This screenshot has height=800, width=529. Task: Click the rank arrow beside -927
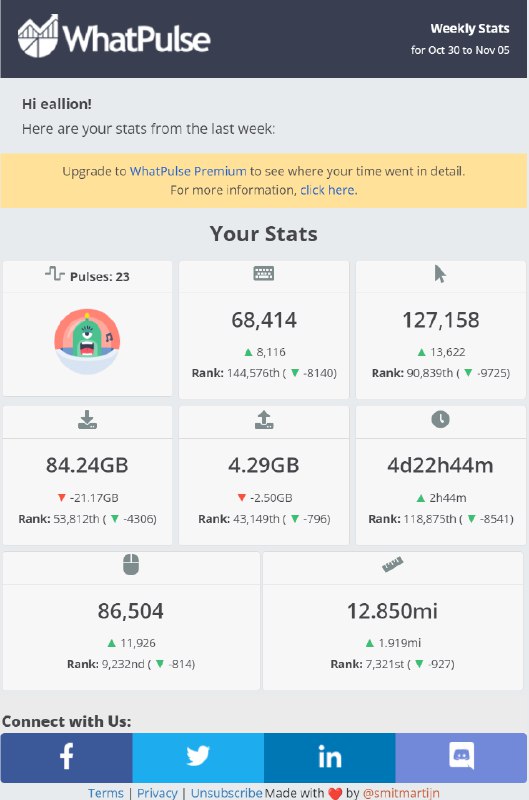click(419, 664)
